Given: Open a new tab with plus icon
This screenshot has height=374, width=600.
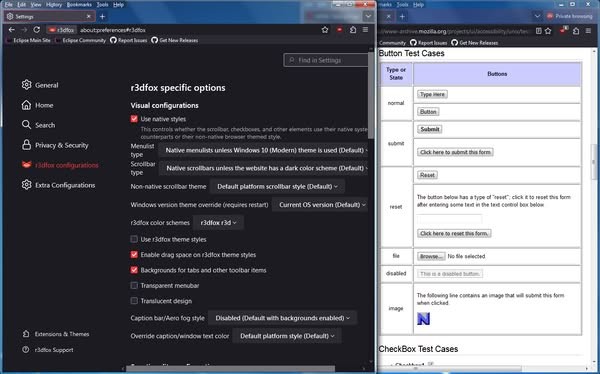Looking at the screenshot, I should (x=102, y=16).
